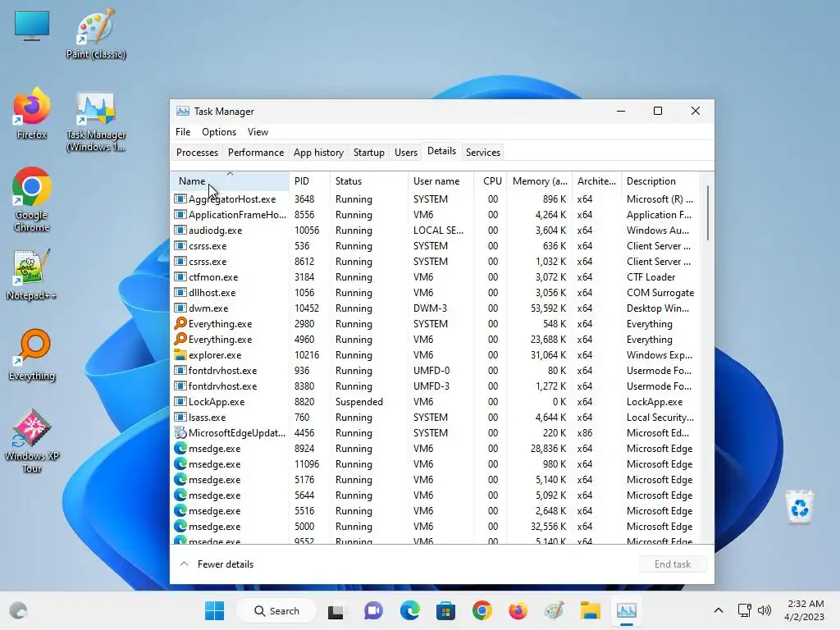Sort by the Architecture column header
This screenshot has width=840, height=630.
pos(596,181)
